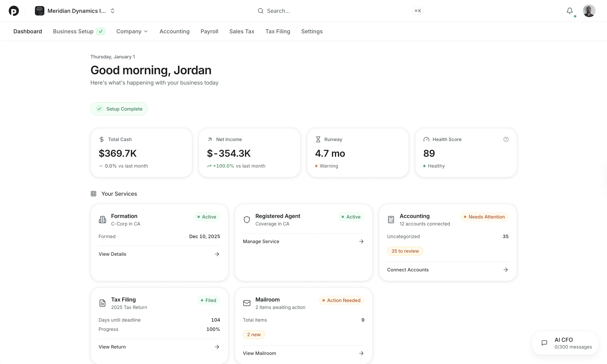This screenshot has height=364, width=607.
Task: Open the Health Score help icon
Action: click(506, 139)
